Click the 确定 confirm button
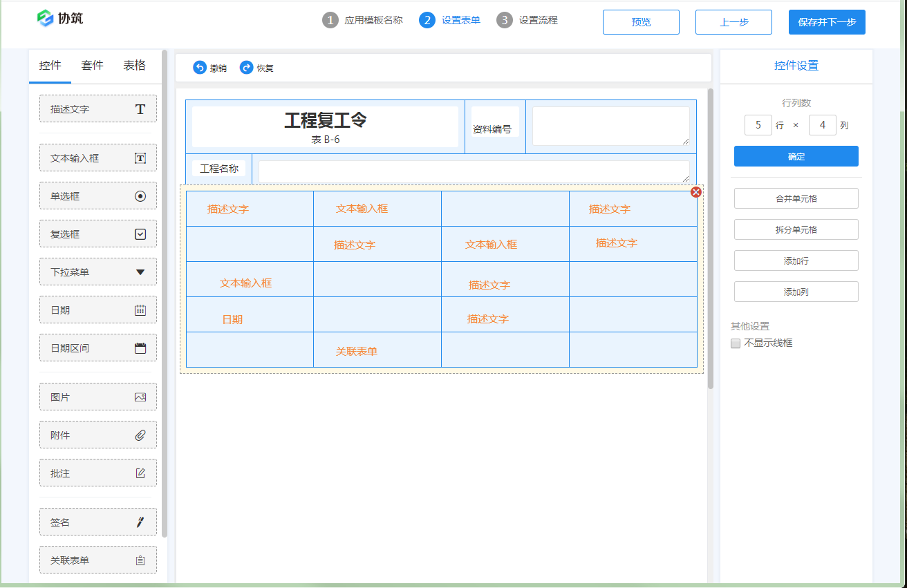Image resolution: width=907 pixels, height=588 pixels. (796, 156)
